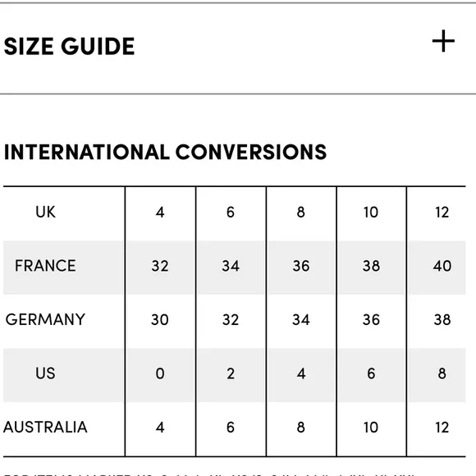Select UK size 4 cell

coord(160,213)
